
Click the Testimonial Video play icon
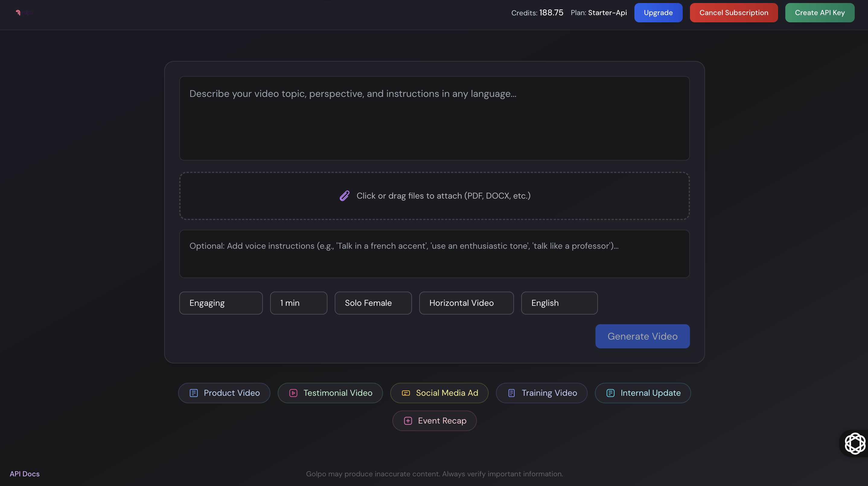coord(293,393)
